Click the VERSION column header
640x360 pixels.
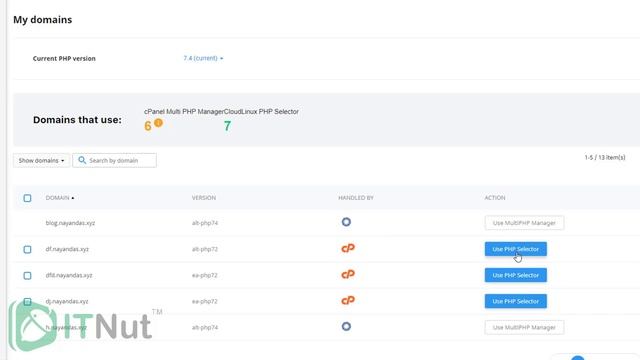point(204,198)
